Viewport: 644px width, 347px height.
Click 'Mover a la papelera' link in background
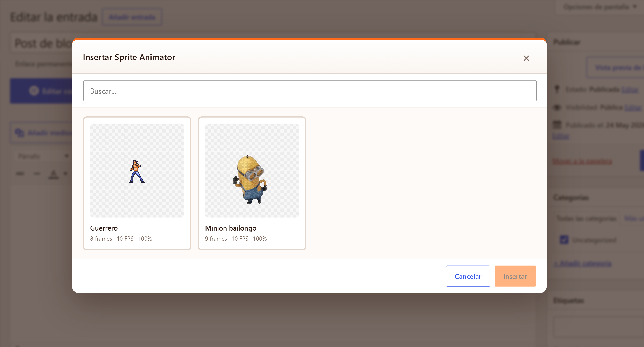[582, 161]
